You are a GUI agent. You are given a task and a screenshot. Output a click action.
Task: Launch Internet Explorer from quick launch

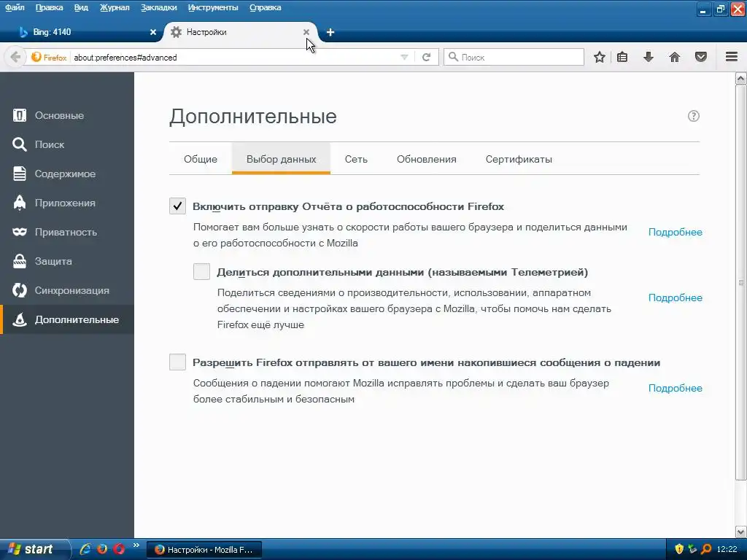pyautogui.click(x=85, y=549)
